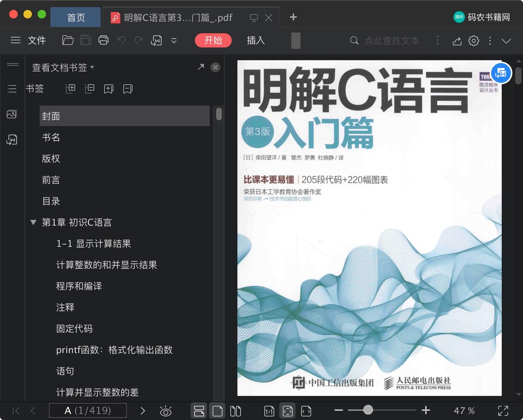
Task: Open the settings gear icon
Action: pyautogui.click(x=474, y=41)
